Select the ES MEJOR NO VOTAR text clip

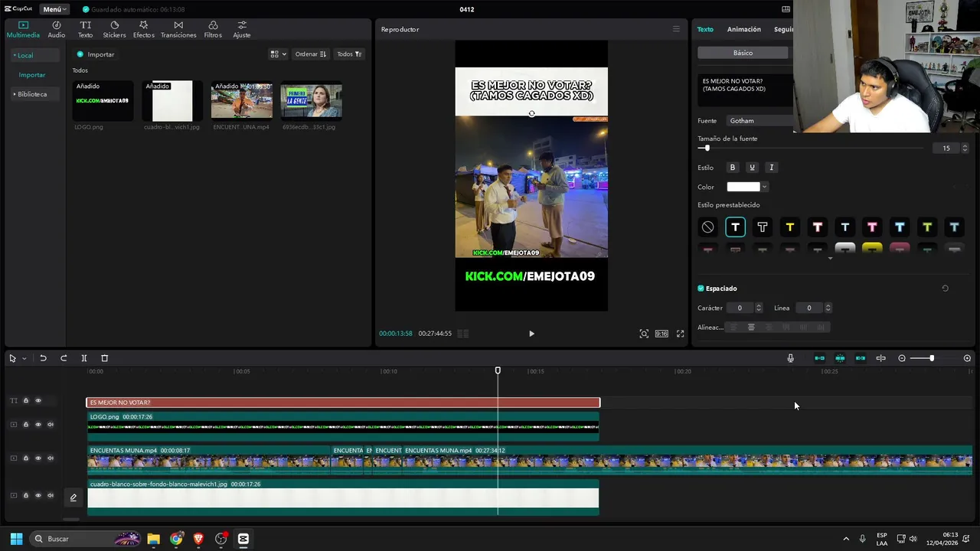pos(343,403)
